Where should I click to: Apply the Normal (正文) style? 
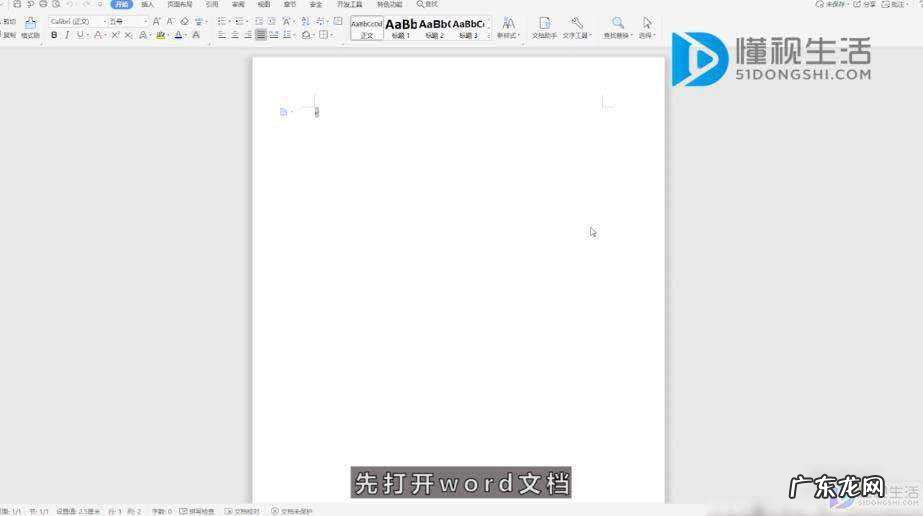pos(367,28)
